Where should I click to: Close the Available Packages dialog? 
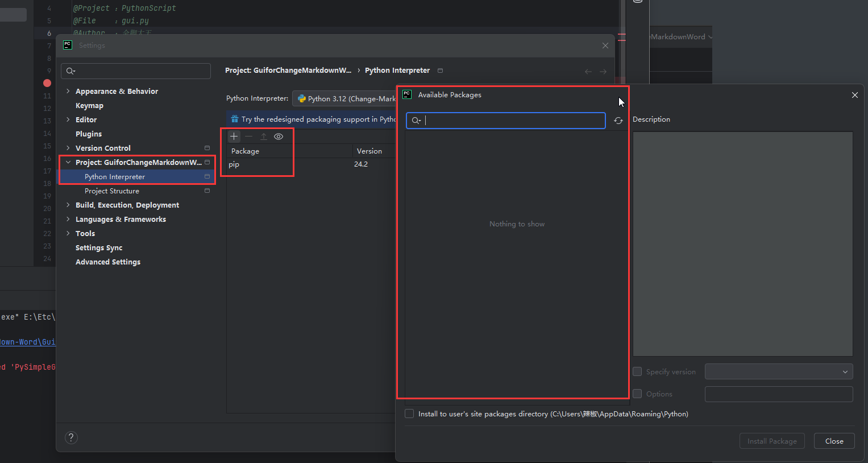pyautogui.click(x=855, y=95)
